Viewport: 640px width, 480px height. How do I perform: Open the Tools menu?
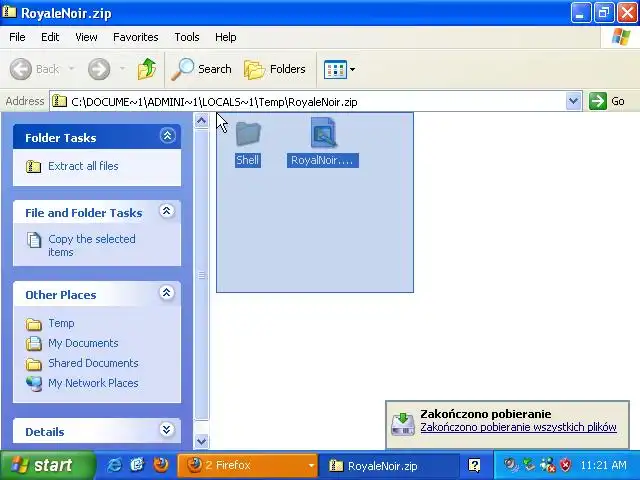click(187, 37)
